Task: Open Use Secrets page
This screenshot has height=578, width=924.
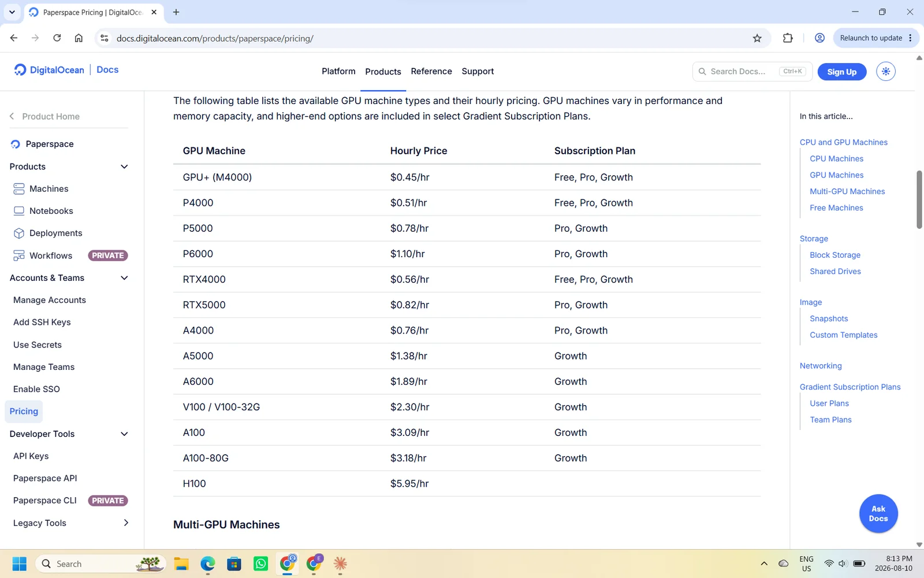Action: click(38, 345)
